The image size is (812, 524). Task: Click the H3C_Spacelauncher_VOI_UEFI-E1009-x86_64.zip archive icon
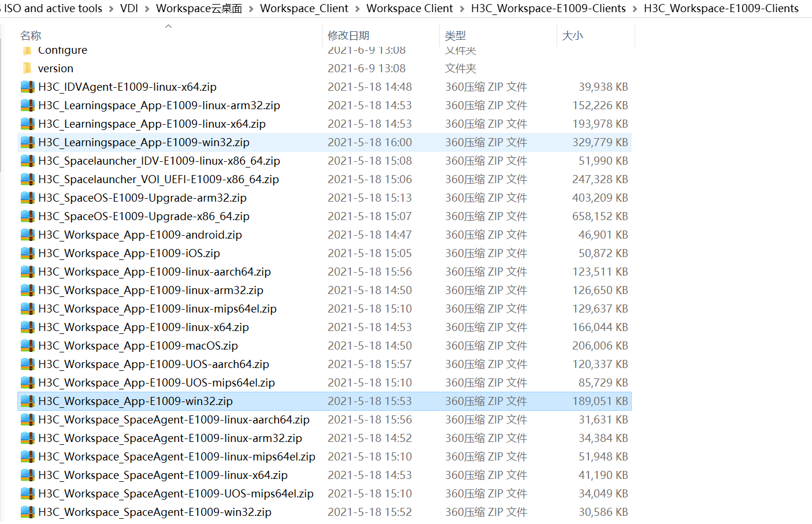point(27,179)
